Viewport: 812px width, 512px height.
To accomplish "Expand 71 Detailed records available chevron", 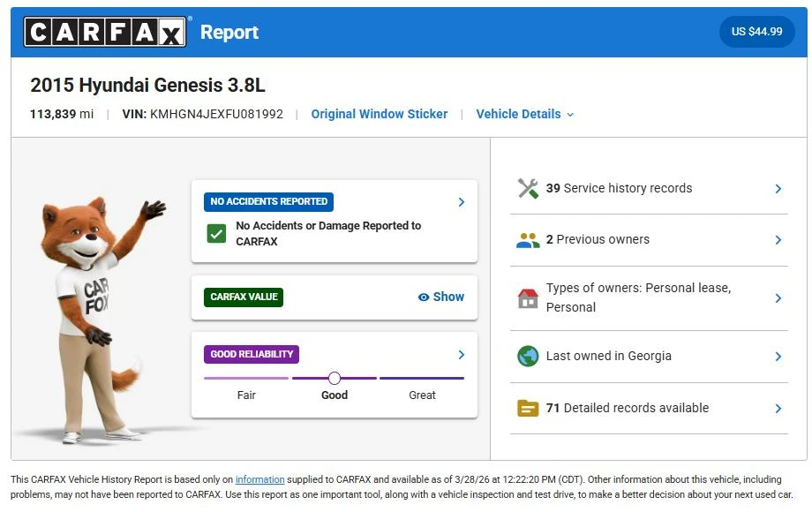I will [778, 409].
